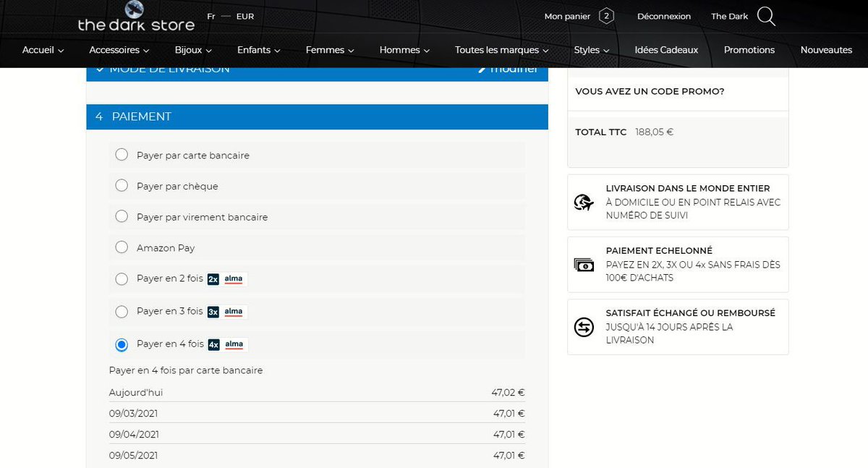The image size is (868, 468).
Task: Expand the Styles menu
Action: (x=592, y=50)
